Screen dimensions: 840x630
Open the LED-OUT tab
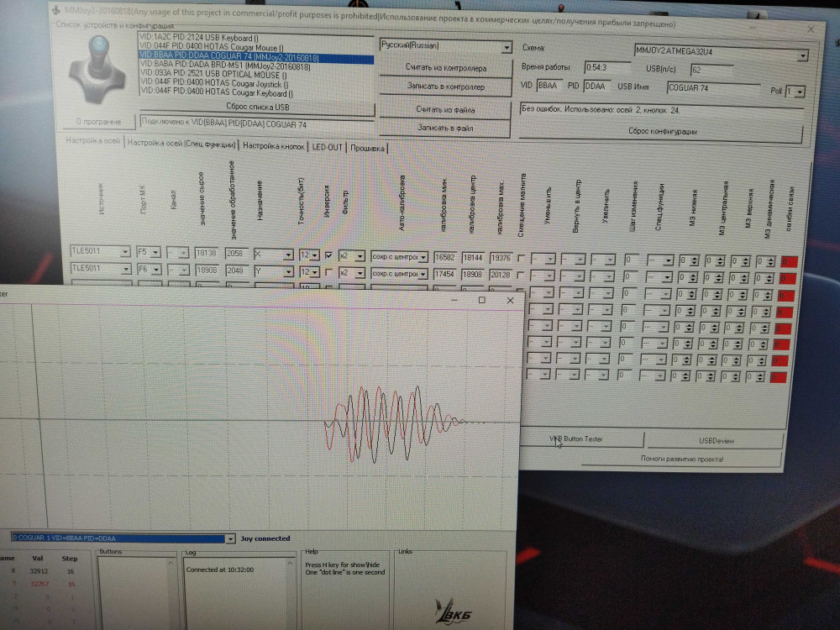[325, 148]
